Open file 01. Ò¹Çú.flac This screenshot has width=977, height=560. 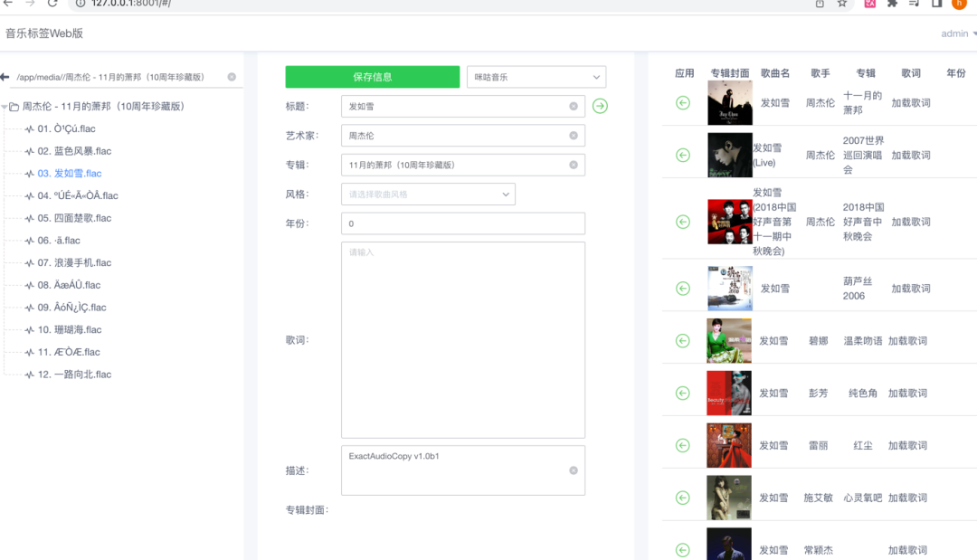click(x=66, y=129)
